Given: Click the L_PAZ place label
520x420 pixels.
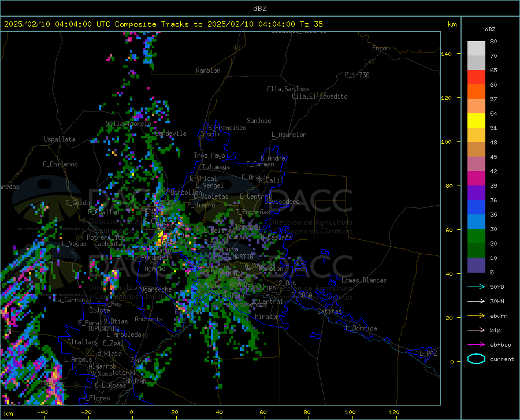Looking at the screenshot, I should 429,354.
